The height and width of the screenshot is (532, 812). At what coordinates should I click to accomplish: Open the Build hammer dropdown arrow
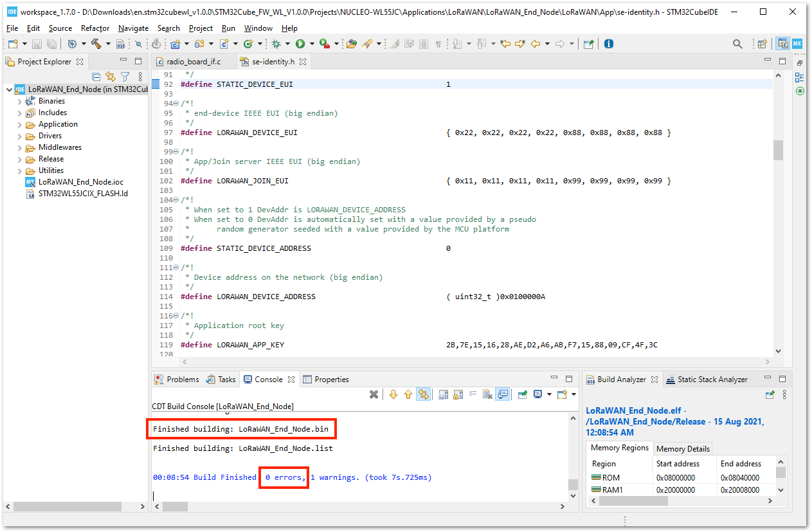pos(108,44)
